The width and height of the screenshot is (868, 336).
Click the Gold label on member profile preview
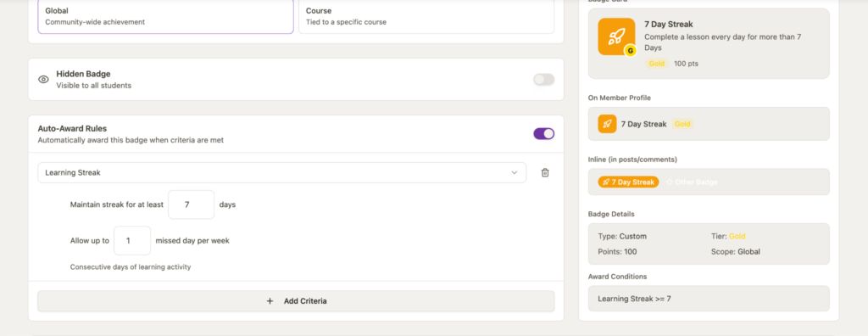tap(682, 124)
